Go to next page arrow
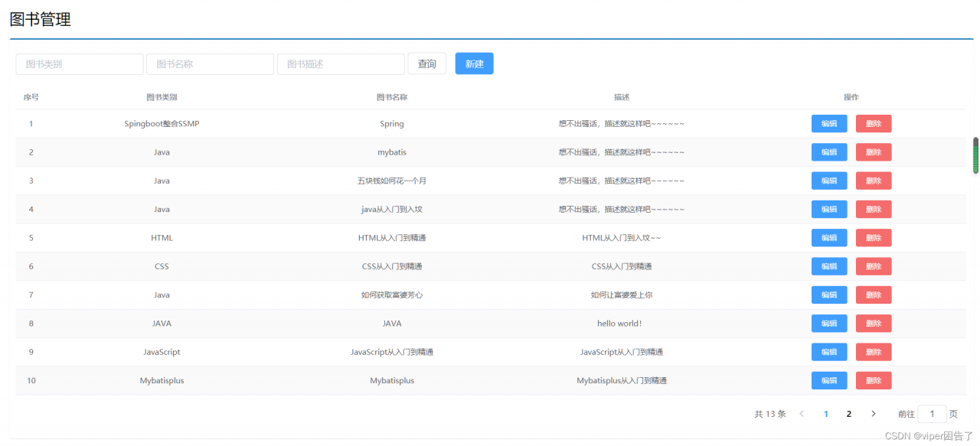The image size is (980, 446). [874, 414]
